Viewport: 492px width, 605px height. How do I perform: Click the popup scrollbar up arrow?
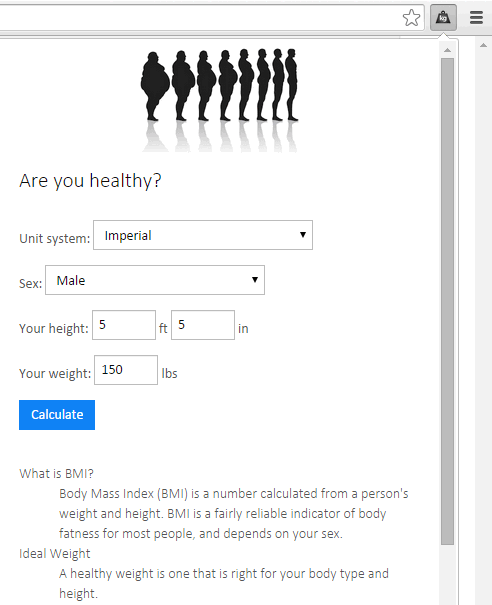coord(448,50)
